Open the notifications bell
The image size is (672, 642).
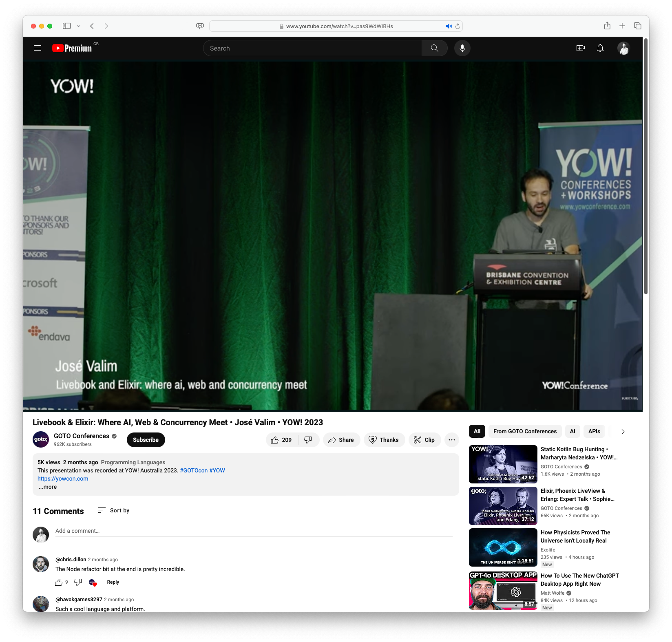[600, 48]
